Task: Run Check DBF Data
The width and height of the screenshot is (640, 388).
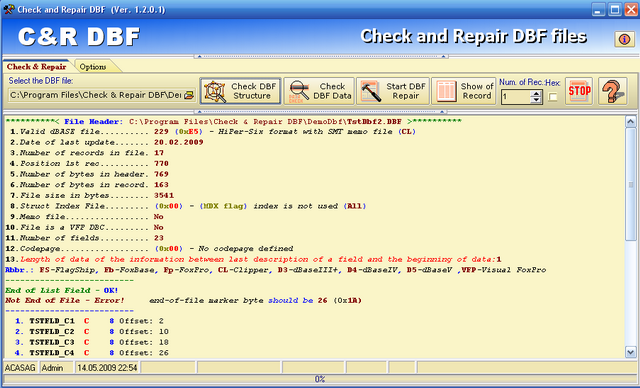Action: point(319,91)
